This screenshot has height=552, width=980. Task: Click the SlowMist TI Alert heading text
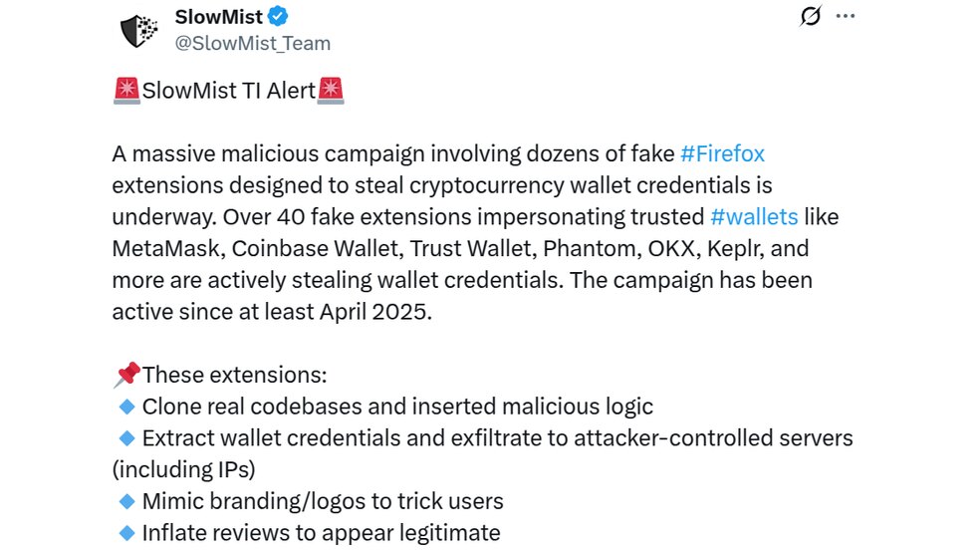pyautogui.click(x=229, y=91)
